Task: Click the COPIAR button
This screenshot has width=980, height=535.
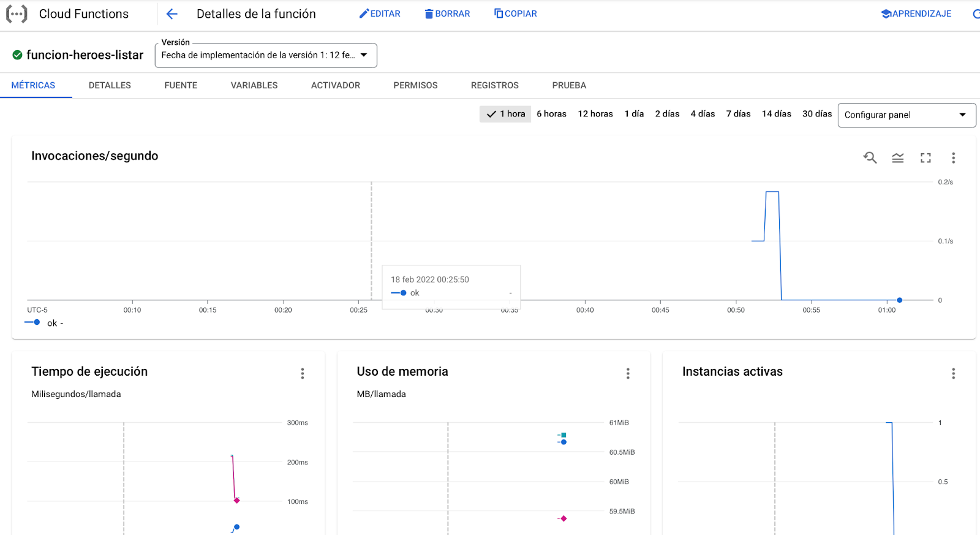Action: [x=516, y=13]
